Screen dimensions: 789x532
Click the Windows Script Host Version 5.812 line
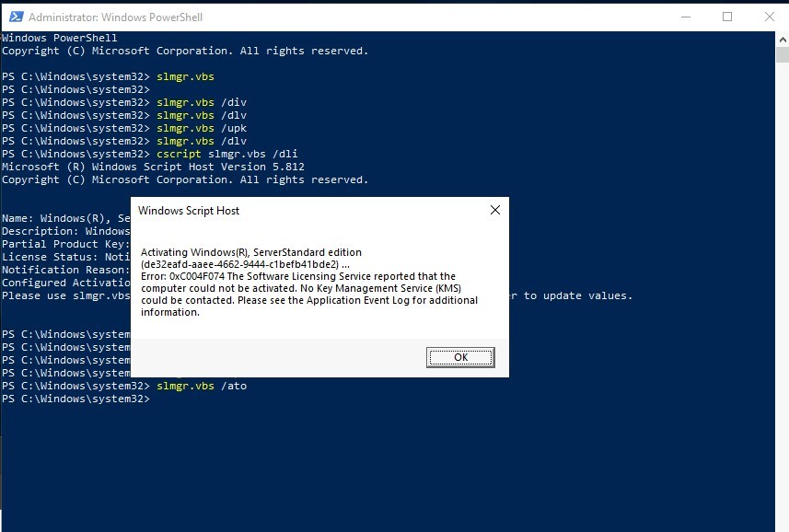click(x=153, y=167)
